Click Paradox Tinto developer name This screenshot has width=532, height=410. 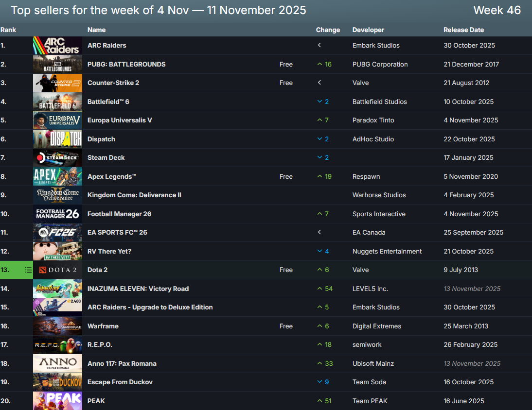point(373,120)
